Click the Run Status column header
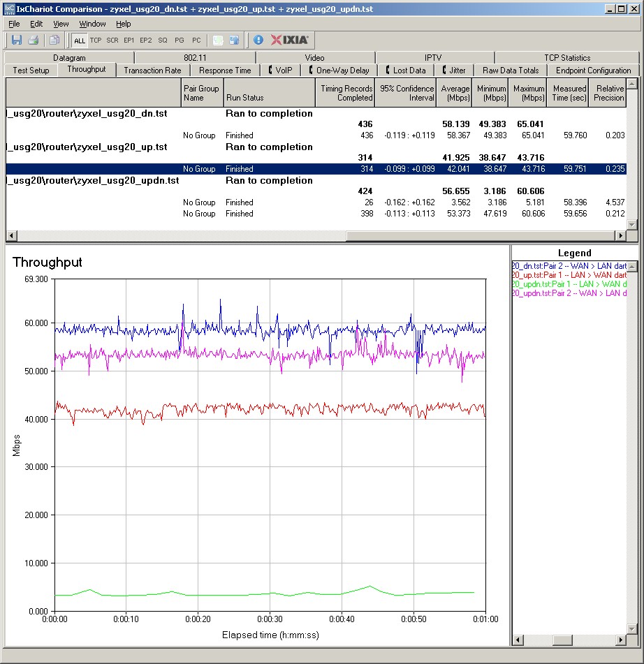The image size is (644, 664). 270,93
